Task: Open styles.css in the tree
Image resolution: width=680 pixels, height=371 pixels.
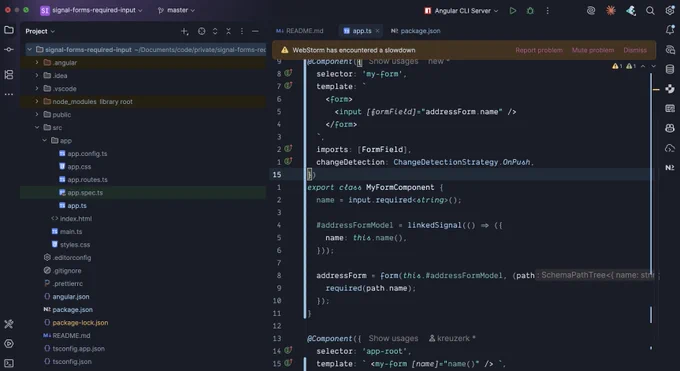Action: (75, 245)
